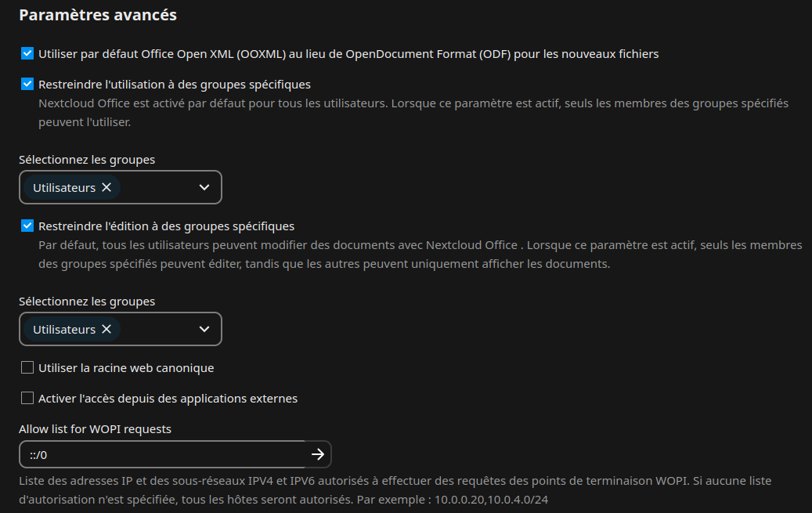
Task: Enable Utiliser la racine web canonique
Action: pos(27,368)
